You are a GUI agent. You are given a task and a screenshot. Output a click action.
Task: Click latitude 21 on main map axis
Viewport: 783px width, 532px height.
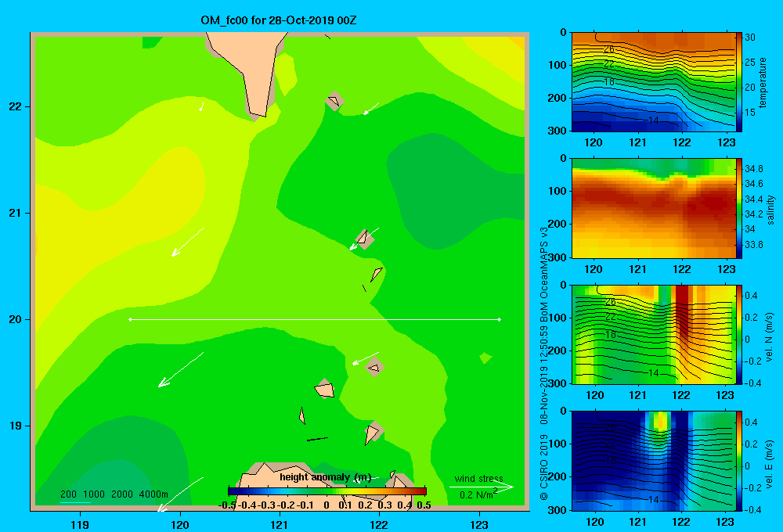[16, 213]
